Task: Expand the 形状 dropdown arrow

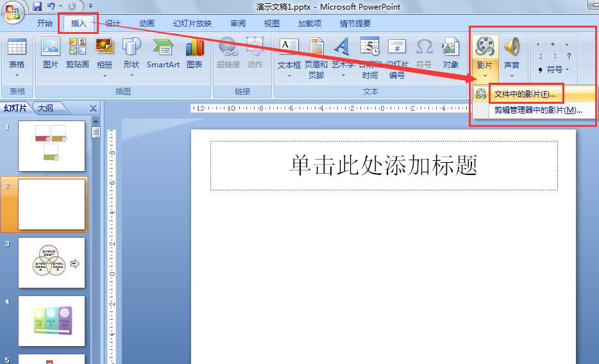Action: (131, 76)
